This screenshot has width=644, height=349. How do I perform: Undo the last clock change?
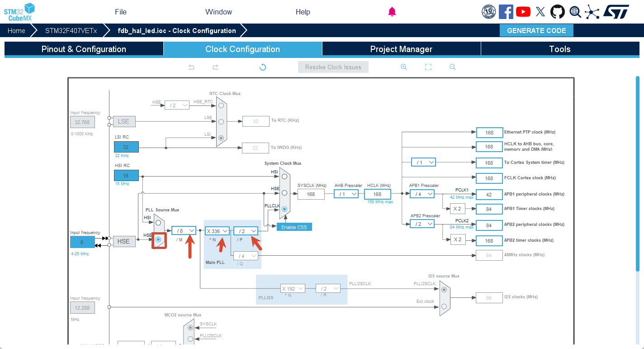(191, 67)
